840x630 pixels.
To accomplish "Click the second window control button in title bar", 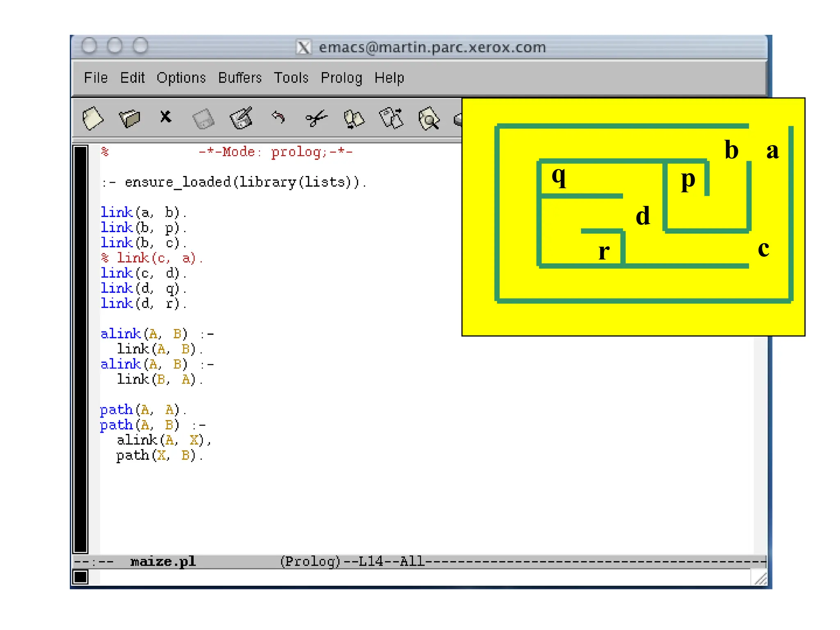I will tap(115, 46).
